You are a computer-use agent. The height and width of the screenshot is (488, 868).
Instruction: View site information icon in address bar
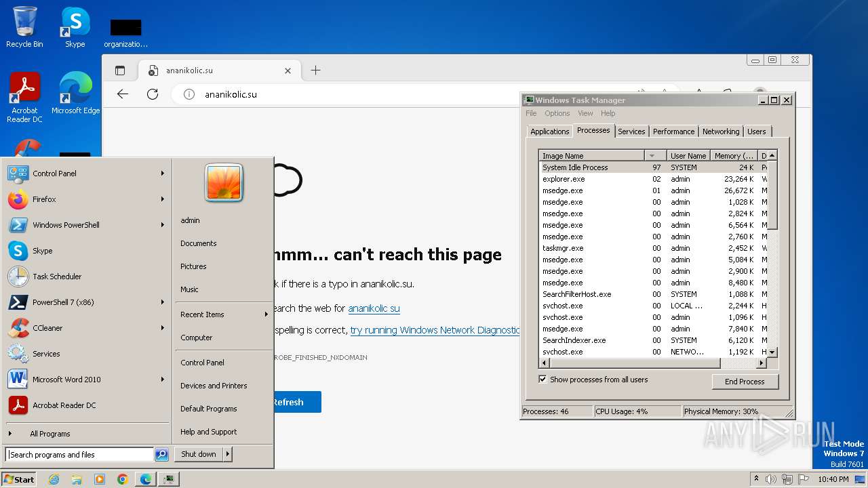[x=189, y=94]
